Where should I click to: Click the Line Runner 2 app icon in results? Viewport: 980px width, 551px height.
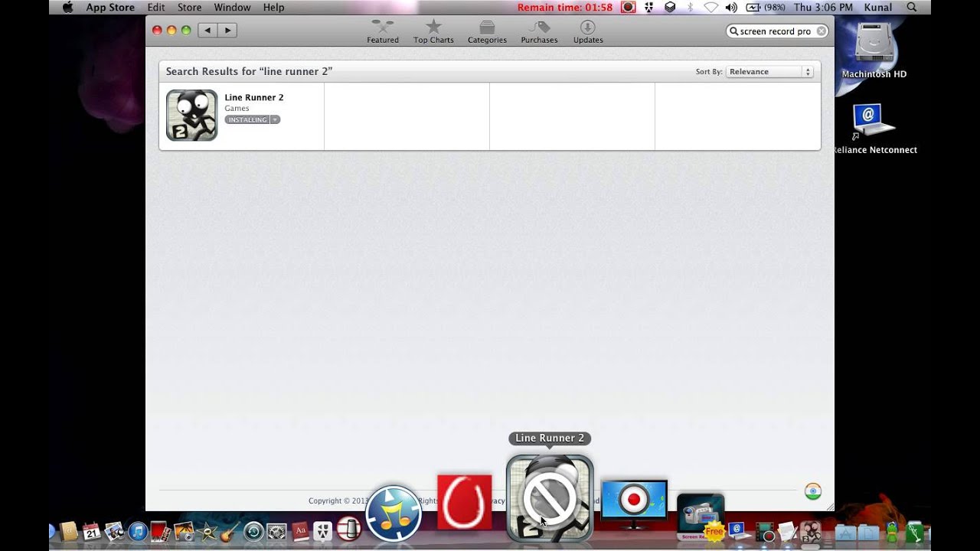coord(191,116)
